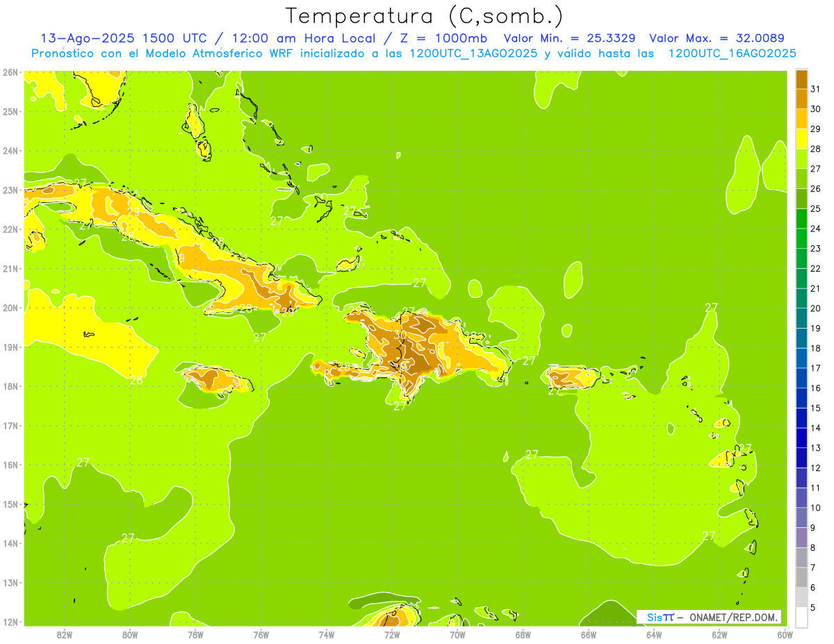Click the "1200UTC_16AGO2025" valid-until time text
The width and height of the screenshot is (834, 644).
(x=732, y=53)
